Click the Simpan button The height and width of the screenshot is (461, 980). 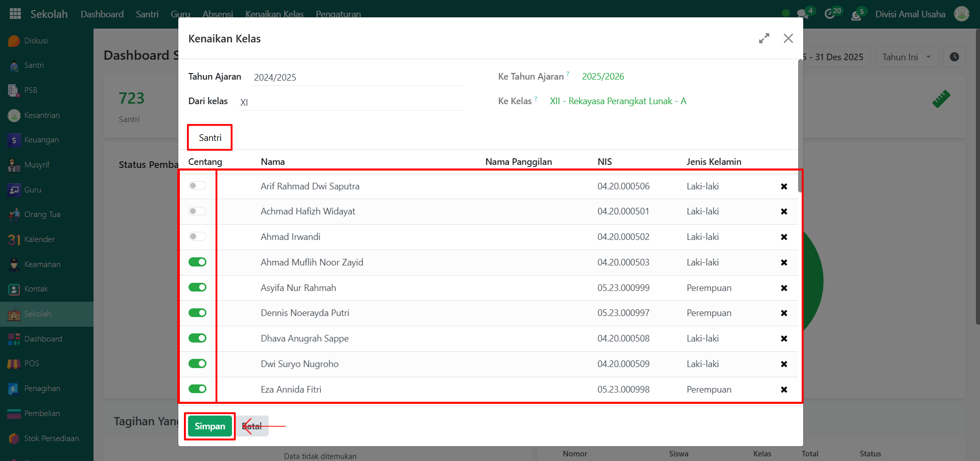point(209,426)
